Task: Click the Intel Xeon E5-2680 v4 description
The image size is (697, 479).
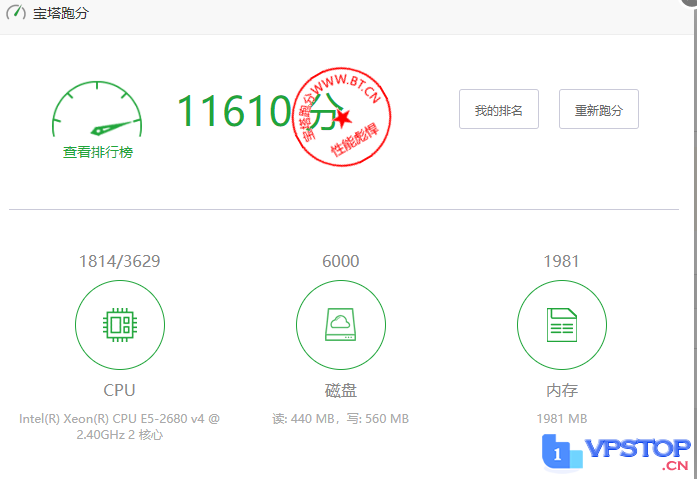Action: point(120,427)
